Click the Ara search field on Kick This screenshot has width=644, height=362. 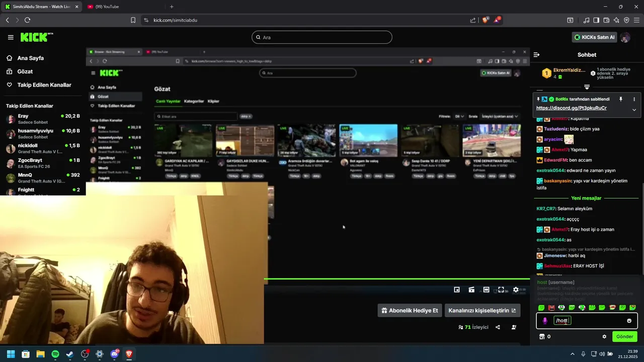[x=322, y=37]
